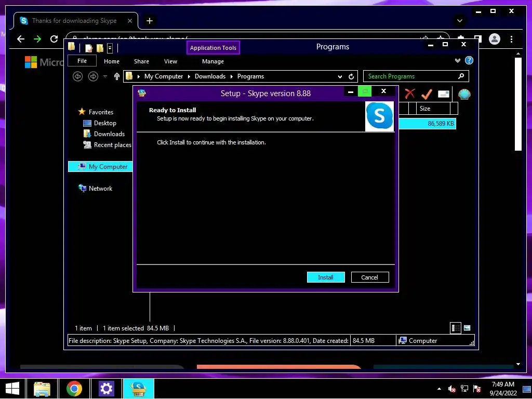Select the Application Tools contextual tab
This screenshot has height=399, width=532.
point(213,47)
